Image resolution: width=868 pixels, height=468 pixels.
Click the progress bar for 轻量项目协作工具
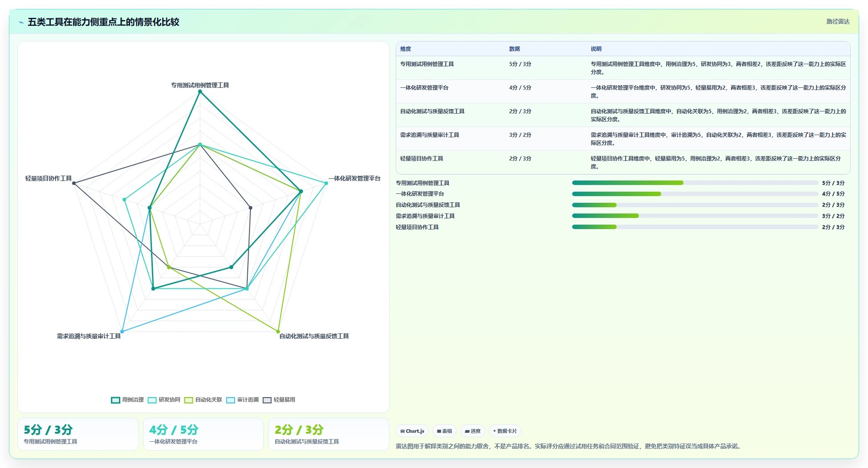pos(695,227)
